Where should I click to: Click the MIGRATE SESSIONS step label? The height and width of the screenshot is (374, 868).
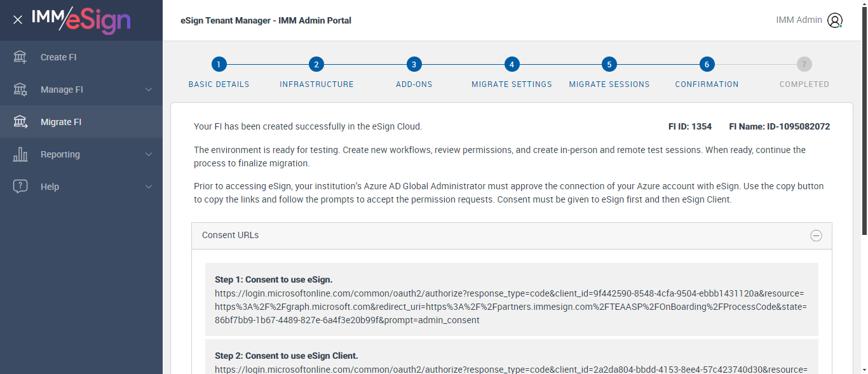click(609, 84)
